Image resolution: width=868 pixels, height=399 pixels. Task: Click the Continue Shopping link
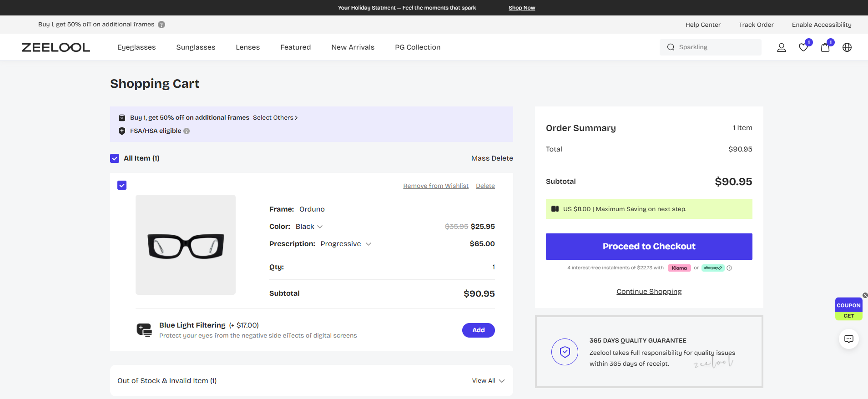coord(649,292)
